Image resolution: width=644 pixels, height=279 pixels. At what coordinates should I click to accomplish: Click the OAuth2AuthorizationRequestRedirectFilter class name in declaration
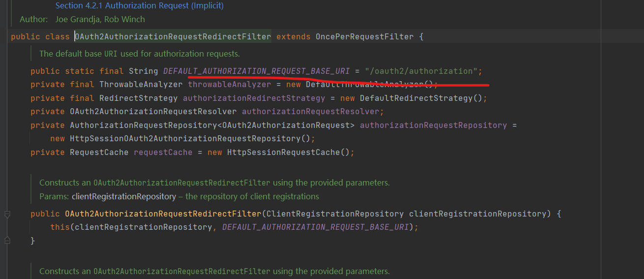(173, 37)
